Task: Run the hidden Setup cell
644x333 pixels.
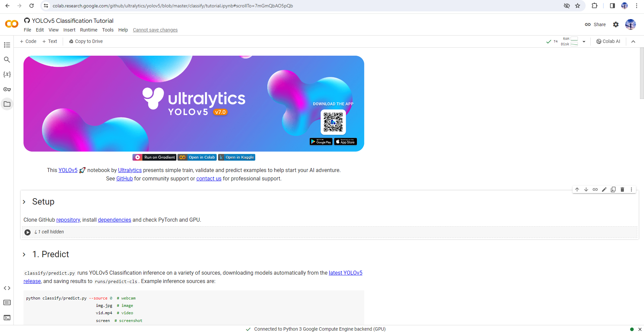Action: click(x=28, y=232)
